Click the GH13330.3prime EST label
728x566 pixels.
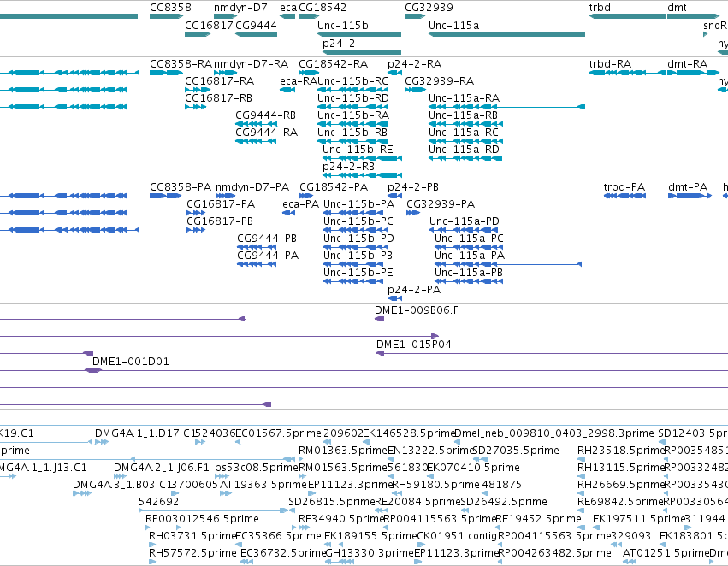[370, 553]
